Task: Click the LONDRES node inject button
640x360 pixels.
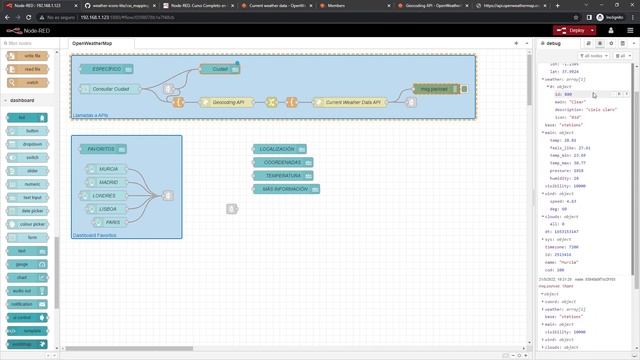Action: pyautogui.click(x=84, y=196)
